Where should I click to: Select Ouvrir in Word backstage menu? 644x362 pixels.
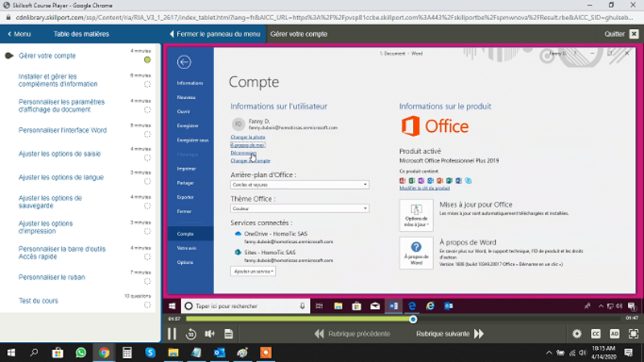[184, 111]
